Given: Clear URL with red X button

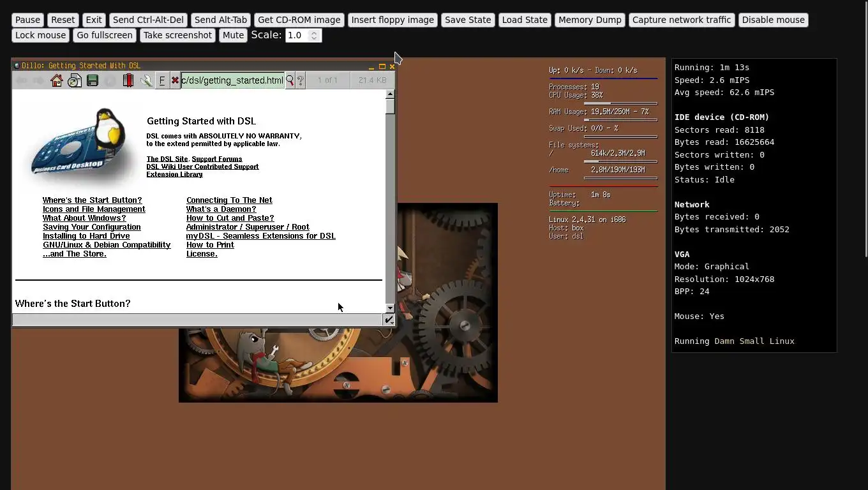Looking at the screenshot, I should [175, 80].
